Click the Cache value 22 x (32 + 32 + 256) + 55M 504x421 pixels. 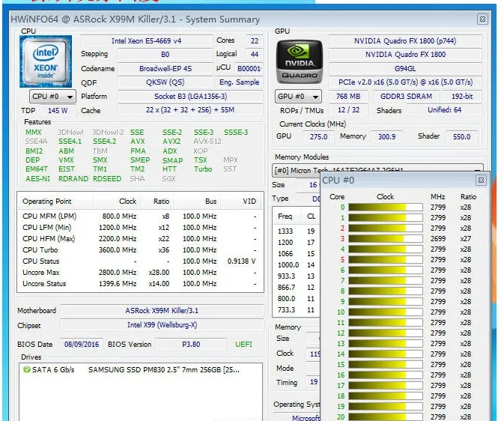coord(191,110)
